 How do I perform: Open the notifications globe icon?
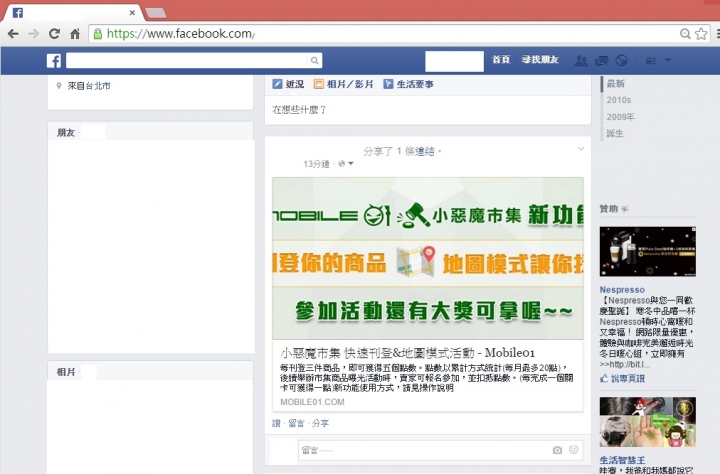point(621,61)
